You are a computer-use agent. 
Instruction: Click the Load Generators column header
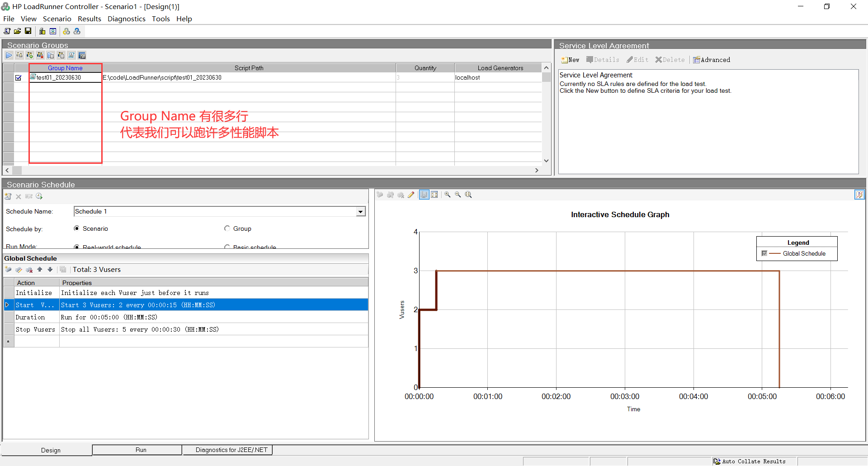point(498,68)
